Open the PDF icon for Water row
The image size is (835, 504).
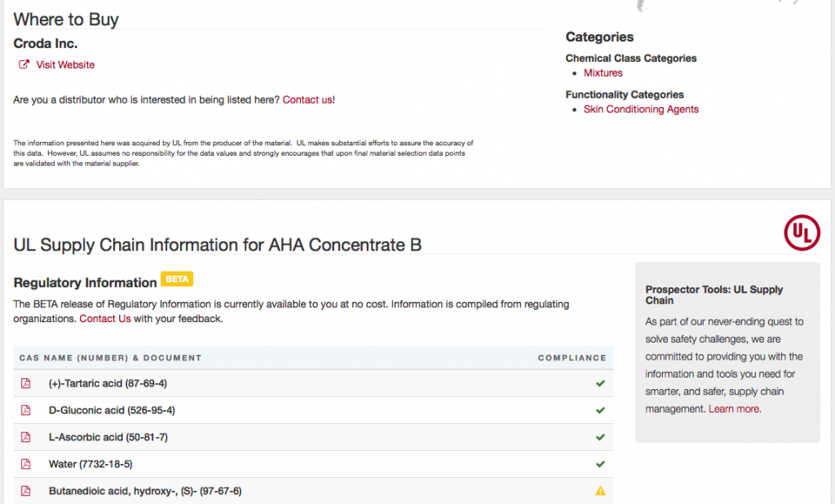25,464
